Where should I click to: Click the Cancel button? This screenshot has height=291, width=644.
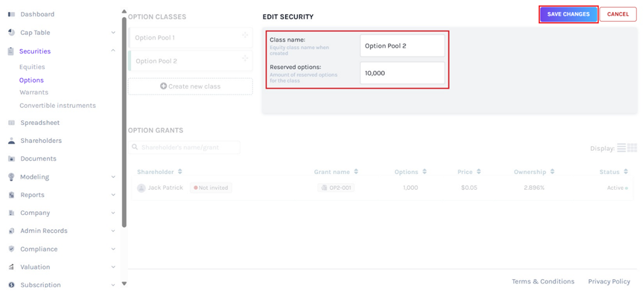point(618,15)
